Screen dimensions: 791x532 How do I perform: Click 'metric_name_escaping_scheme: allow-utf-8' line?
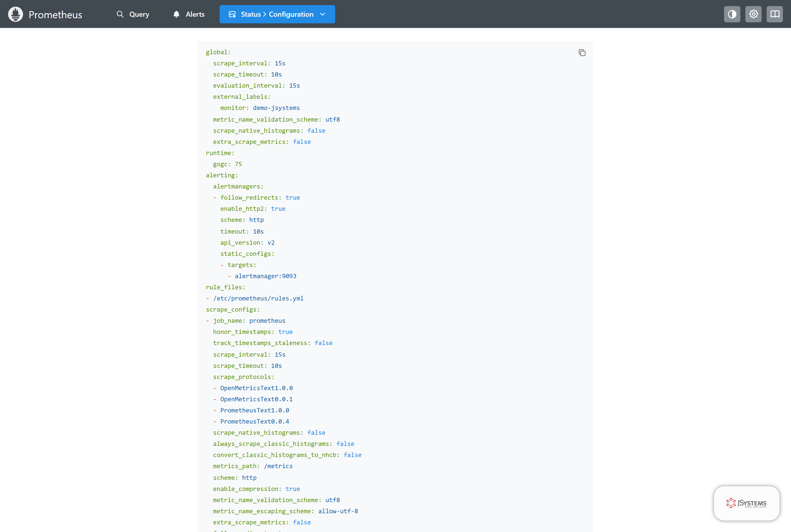[285, 511]
